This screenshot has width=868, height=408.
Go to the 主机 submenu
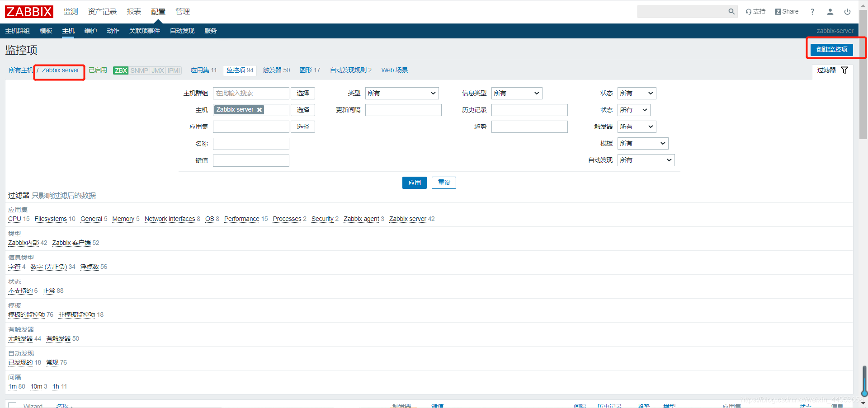(x=68, y=31)
